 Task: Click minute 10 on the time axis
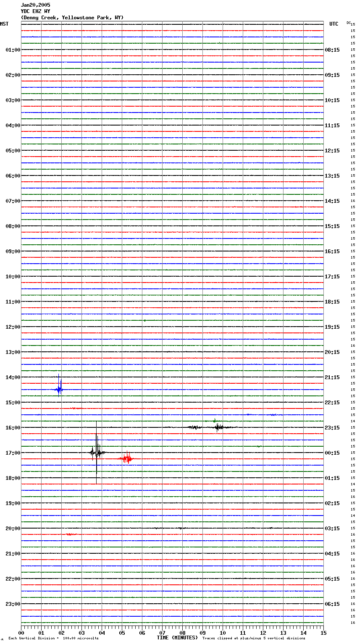coord(223,633)
